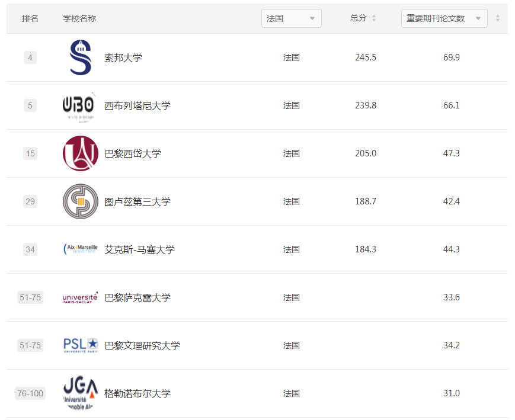This screenshot has height=420, width=515.
Task: Click the Université Paris-Saclay logo
Action: (80, 297)
